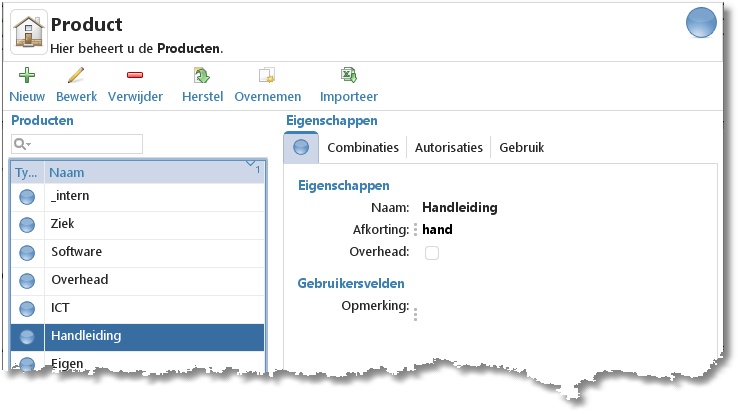Click the Ty... column header
Viewport: 738px width, 414px height.
click(x=27, y=173)
